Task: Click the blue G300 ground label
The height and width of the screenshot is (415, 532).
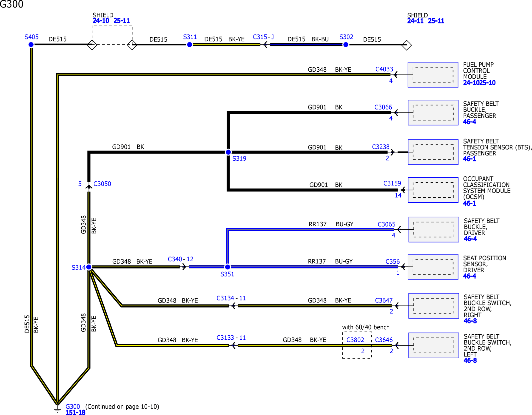Action: 73,407
